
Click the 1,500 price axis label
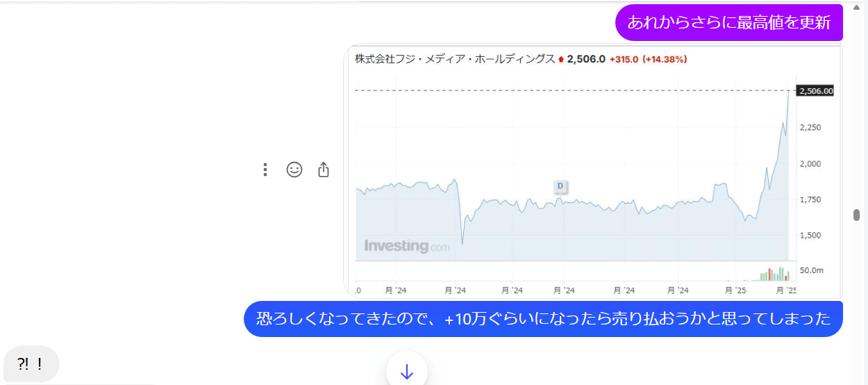[x=810, y=236]
